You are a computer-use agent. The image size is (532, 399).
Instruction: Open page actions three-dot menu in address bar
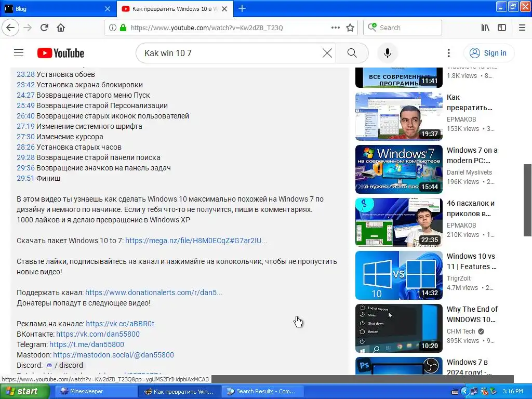click(x=335, y=28)
